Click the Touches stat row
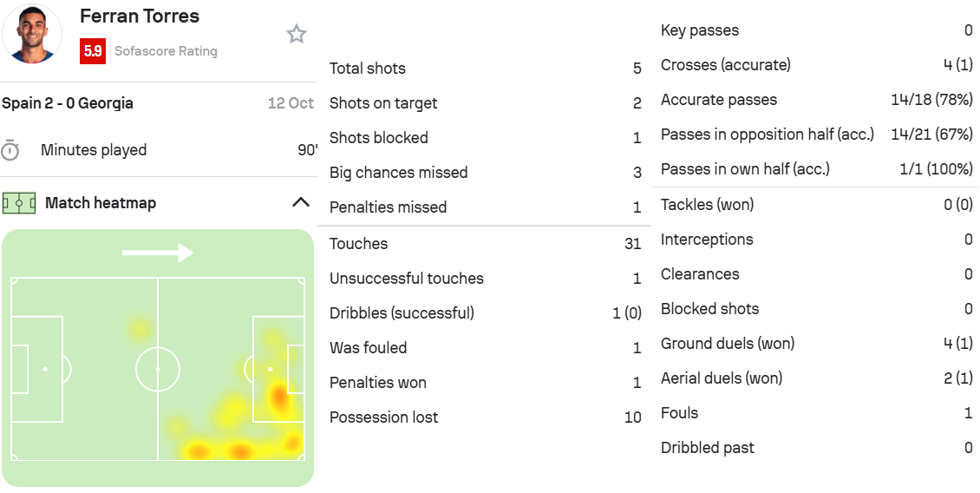This screenshot has height=493, width=980. point(485,244)
